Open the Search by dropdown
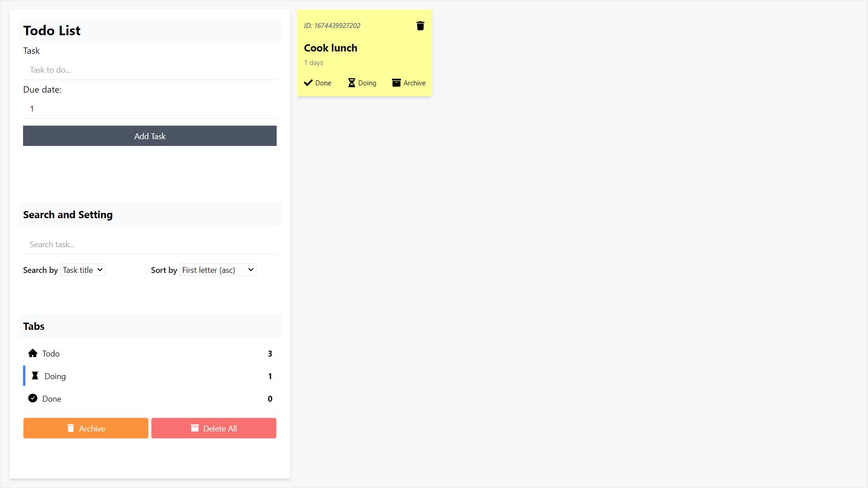Image resolution: width=868 pixels, height=488 pixels. point(83,270)
